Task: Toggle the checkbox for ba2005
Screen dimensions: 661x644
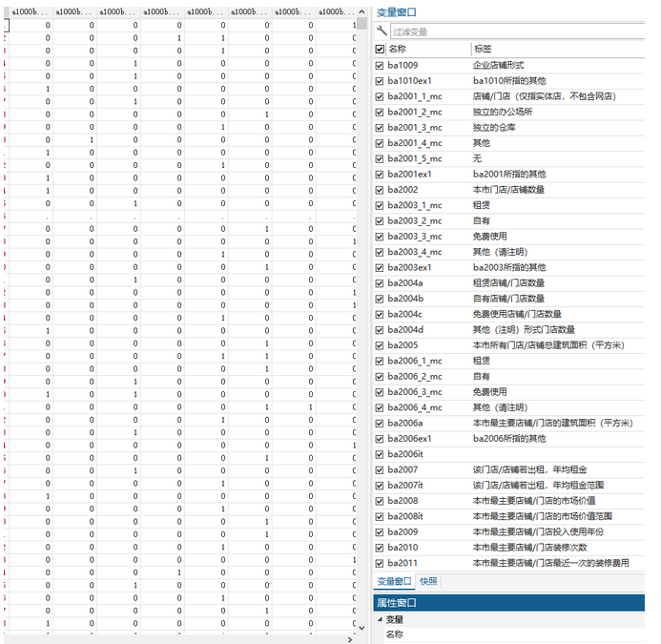Action: point(381,345)
